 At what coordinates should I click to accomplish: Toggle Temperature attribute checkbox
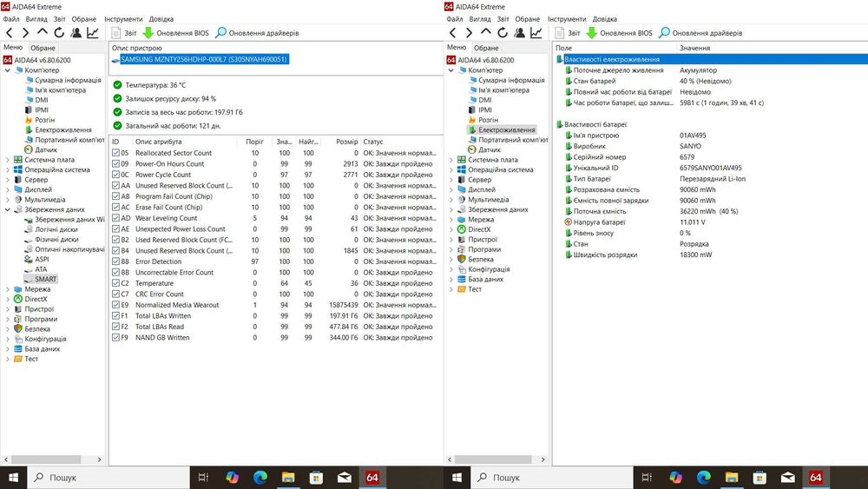[x=115, y=283]
